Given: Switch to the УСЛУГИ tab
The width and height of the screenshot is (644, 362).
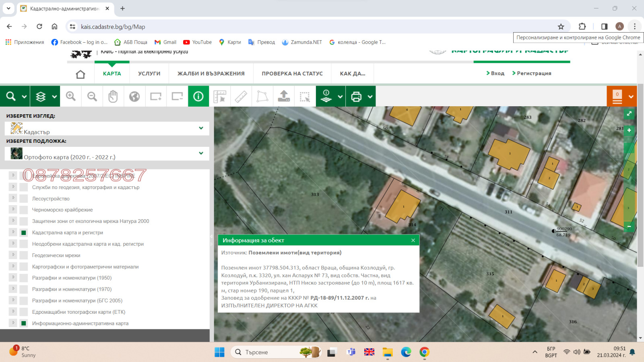Looking at the screenshot, I should click(149, 74).
